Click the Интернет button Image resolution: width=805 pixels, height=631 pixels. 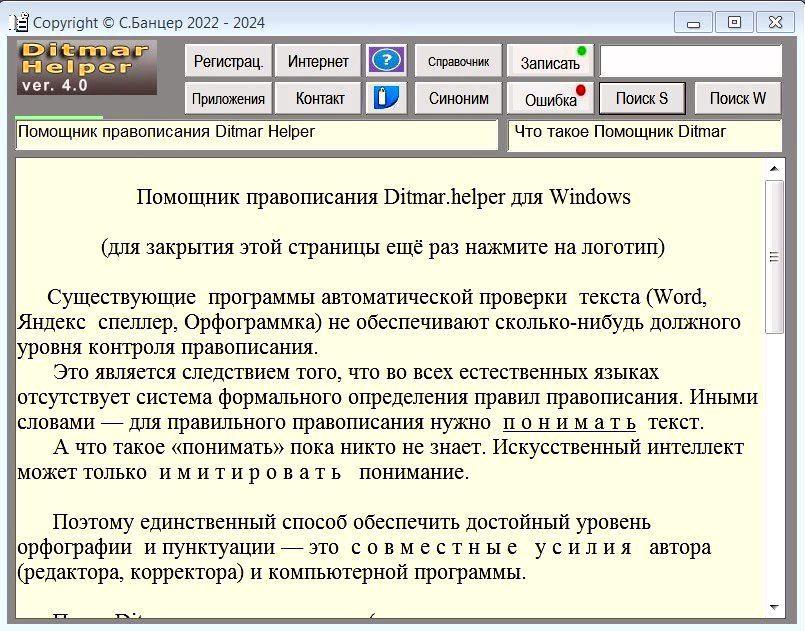[318, 61]
